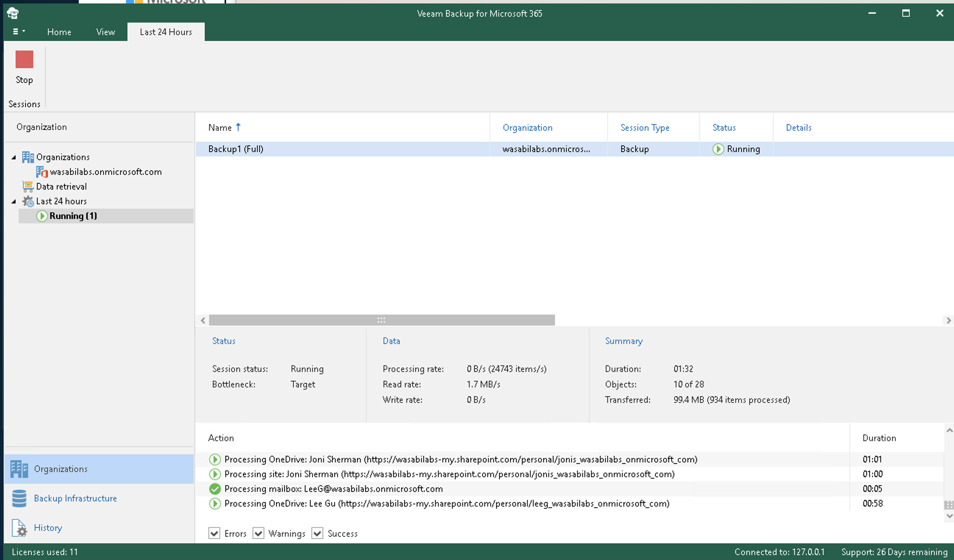Click running icon for OneDrive Joni Sherman action
This screenshot has width=954, height=560.
click(x=215, y=459)
